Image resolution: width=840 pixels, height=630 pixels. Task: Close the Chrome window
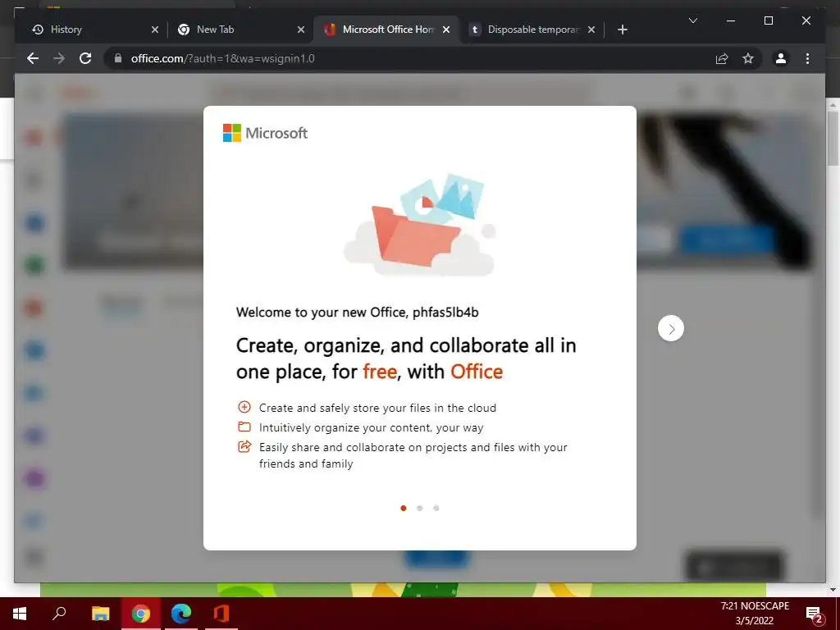pos(806,21)
